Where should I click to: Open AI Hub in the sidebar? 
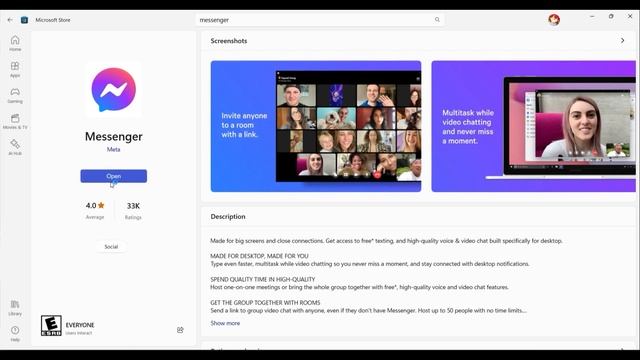point(15,148)
